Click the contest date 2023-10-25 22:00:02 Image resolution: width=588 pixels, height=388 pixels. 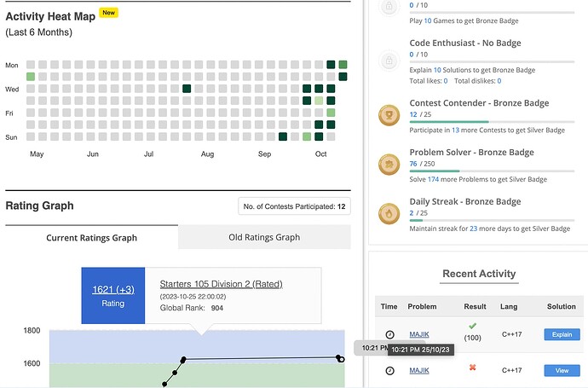(x=193, y=297)
